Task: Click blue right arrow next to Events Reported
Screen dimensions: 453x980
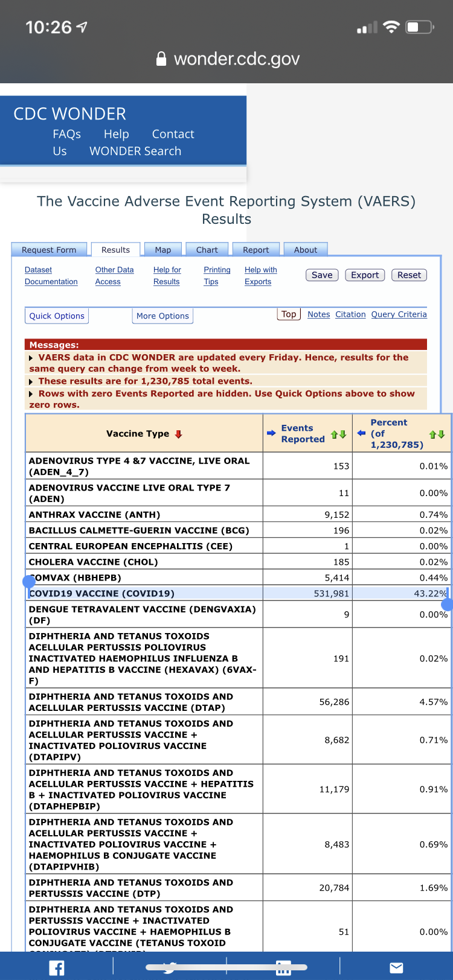Action: click(x=271, y=433)
